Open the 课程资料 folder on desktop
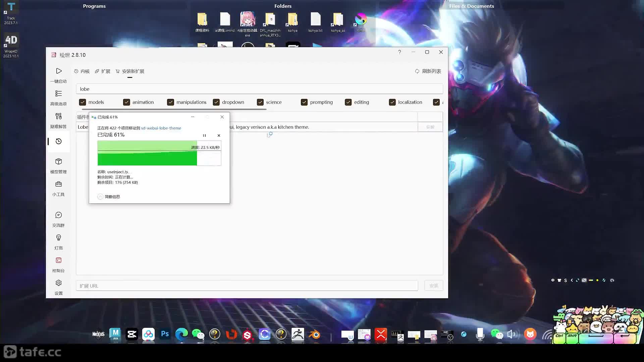 pos(202,22)
